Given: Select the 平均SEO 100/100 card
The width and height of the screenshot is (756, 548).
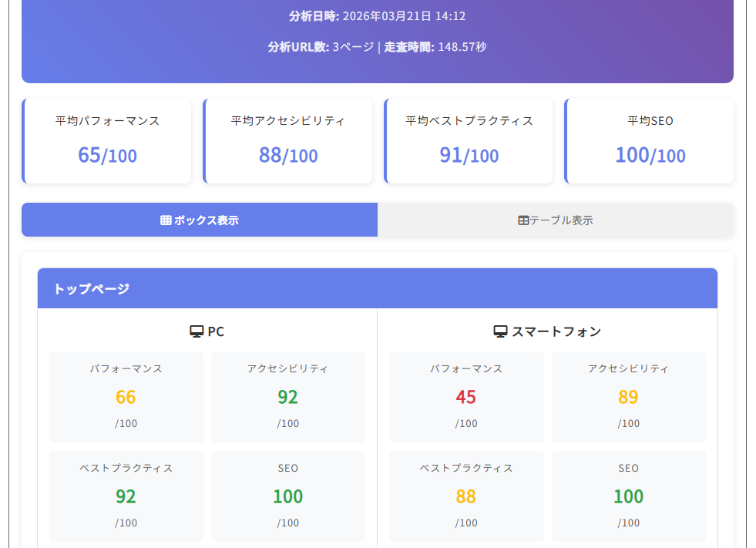Looking at the screenshot, I should click(650, 141).
